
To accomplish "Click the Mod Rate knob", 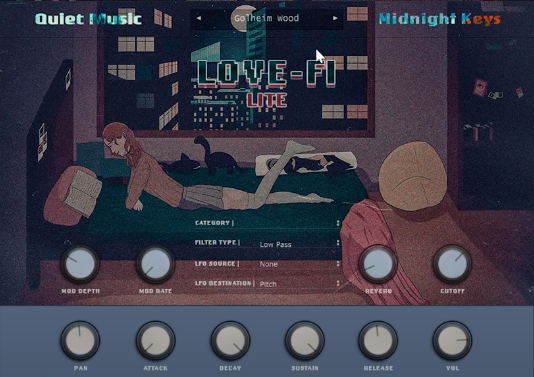I will pyautogui.click(x=155, y=265).
